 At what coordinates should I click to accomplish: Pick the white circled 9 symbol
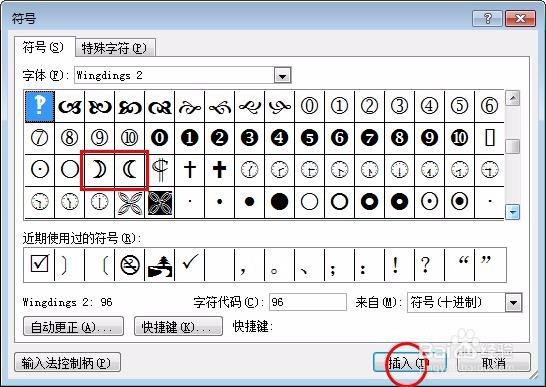[100, 138]
